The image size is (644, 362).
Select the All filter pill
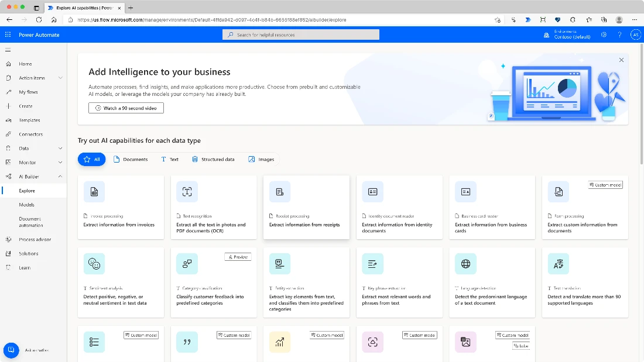coord(92,159)
